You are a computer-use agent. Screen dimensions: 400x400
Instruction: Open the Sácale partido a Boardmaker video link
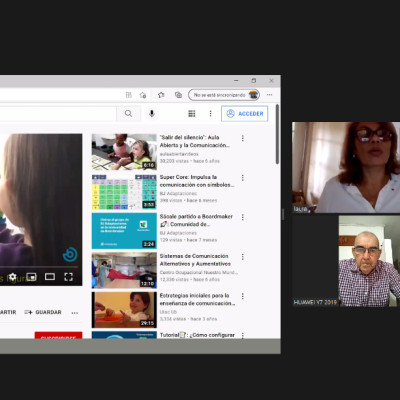pos(196,220)
